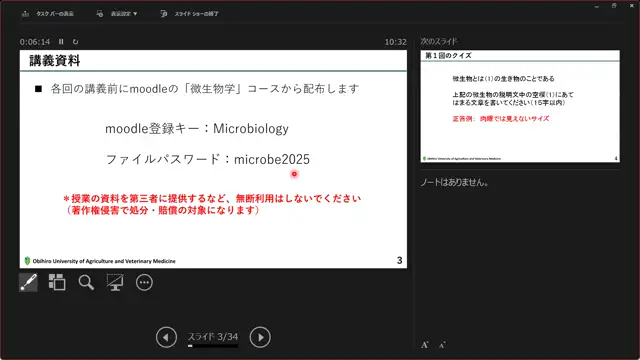Screen dimensions: 640x360
Task: Show all slides grid view
Action: coord(57,282)
